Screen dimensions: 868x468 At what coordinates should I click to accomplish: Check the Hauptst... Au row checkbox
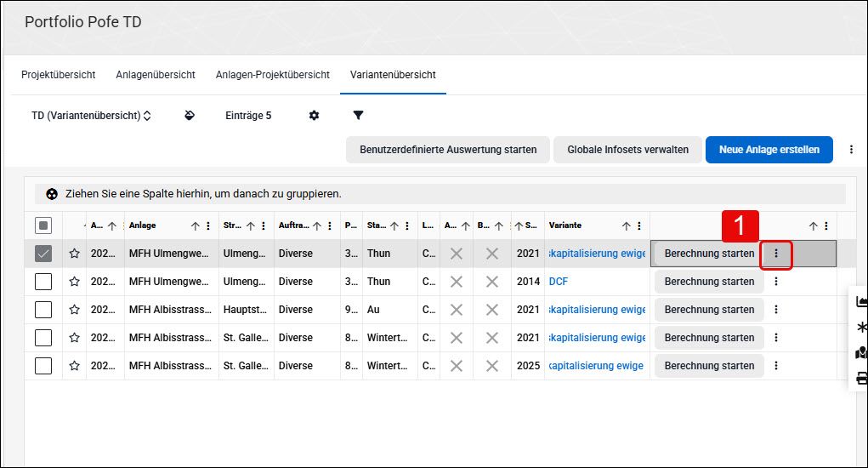coord(43,310)
